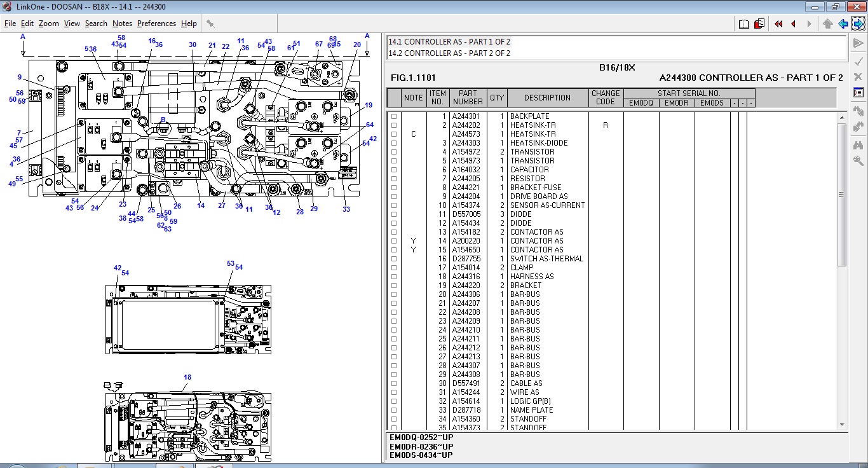Viewport: 868px width, 468px height.
Task: Open the Preferences menu
Action: coord(156,23)
